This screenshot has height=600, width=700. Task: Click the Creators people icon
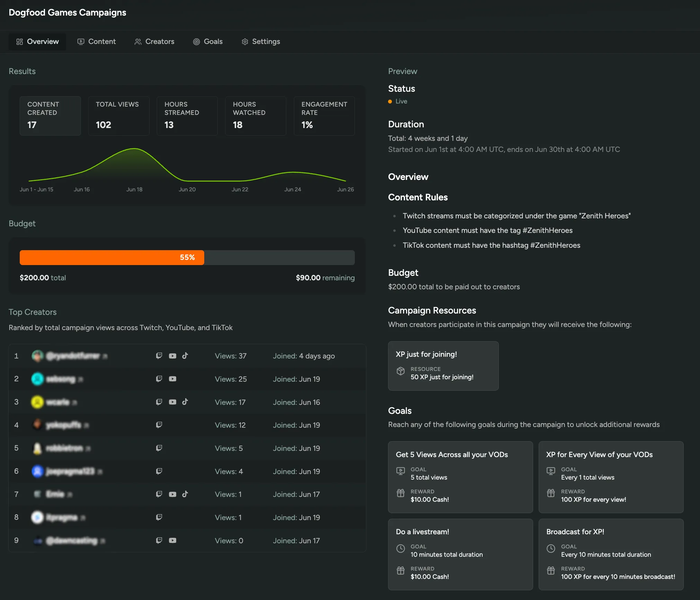(x=138, y=42)
